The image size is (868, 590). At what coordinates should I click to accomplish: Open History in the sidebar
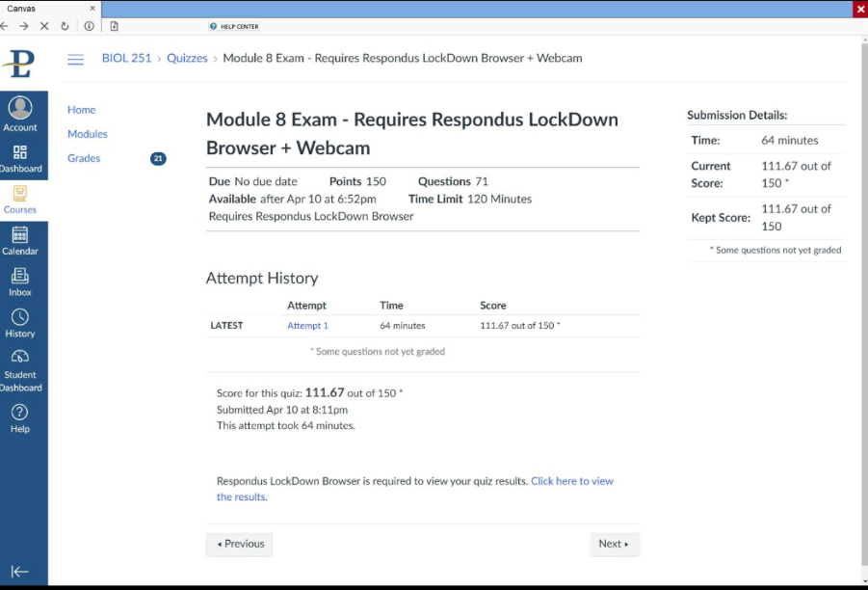(20, 324)
